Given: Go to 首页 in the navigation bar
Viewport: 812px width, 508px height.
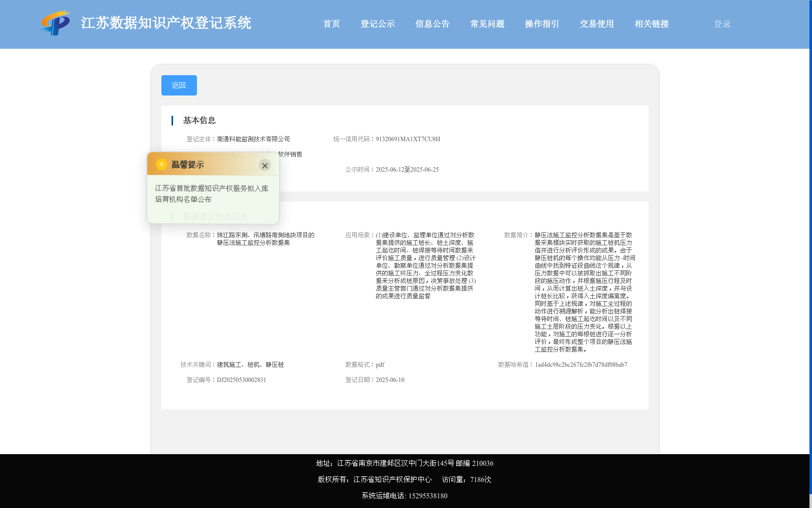Looking at the screenshot, I should [331, 24].
